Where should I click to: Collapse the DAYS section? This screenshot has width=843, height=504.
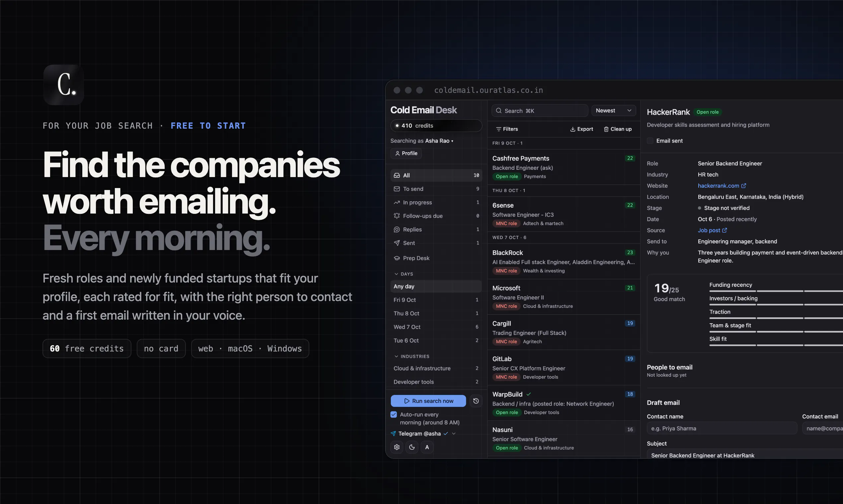point(404,274)
